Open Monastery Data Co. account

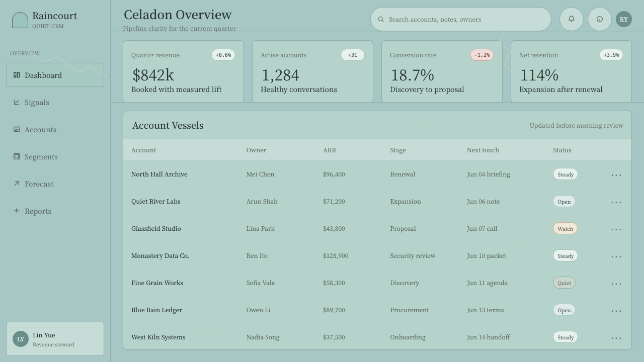tap(160, 255)
